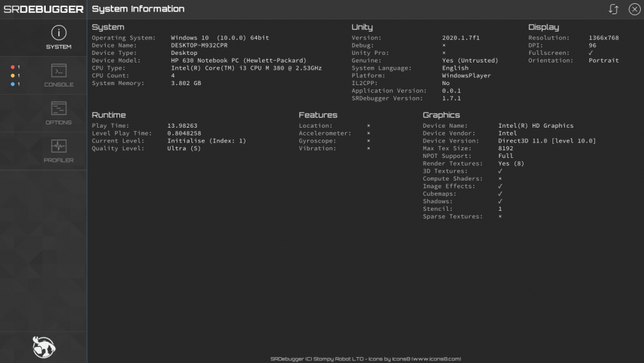Click 'Direct3D 11.0 [level 10.0]' text
Viewport: 644px width, 363px height.
(547, 141)
